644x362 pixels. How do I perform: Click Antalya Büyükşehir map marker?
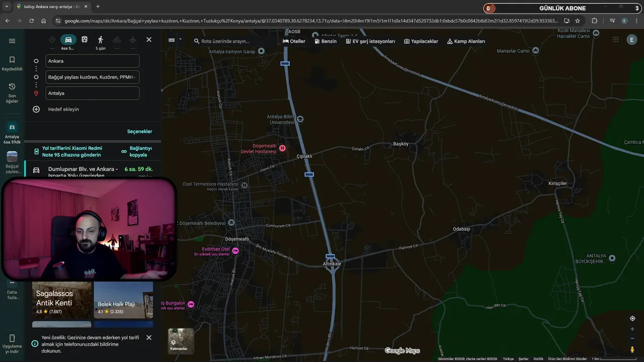point(612,258)
